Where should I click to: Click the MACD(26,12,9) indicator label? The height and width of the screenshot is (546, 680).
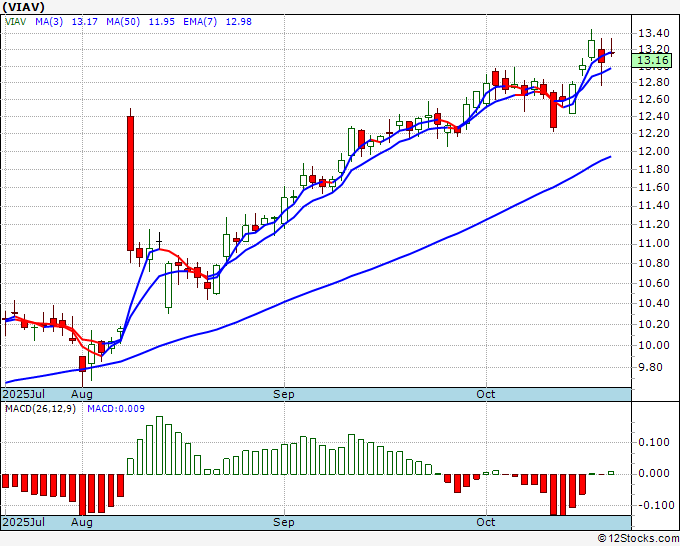[40, 409]
